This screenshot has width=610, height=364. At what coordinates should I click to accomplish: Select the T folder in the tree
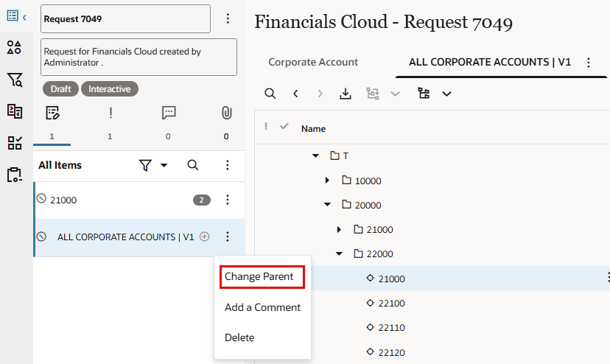[339, 156]
